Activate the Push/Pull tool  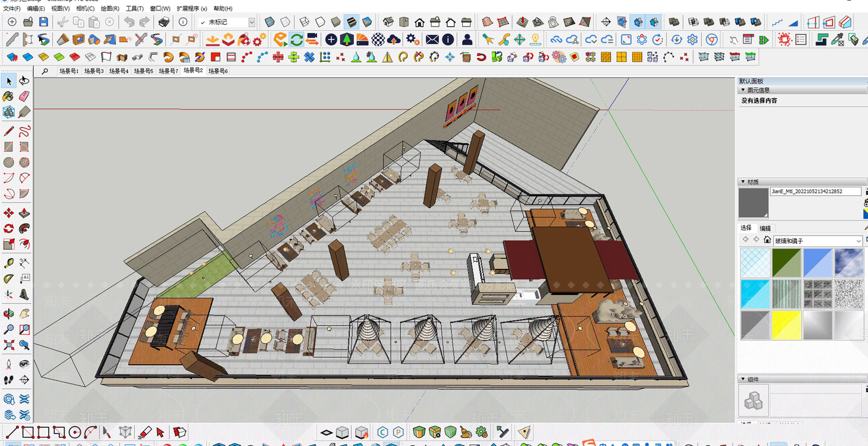[x=24, y=213]
